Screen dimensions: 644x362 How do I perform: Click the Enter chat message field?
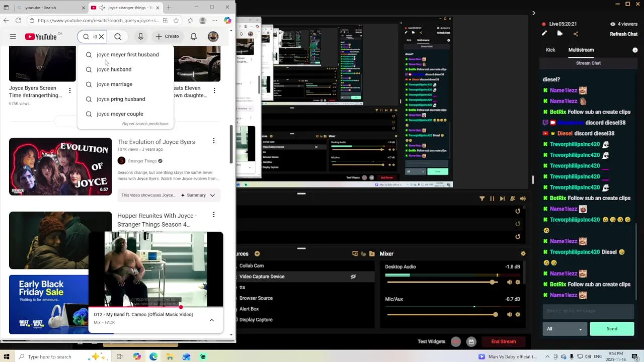point(588,311)
